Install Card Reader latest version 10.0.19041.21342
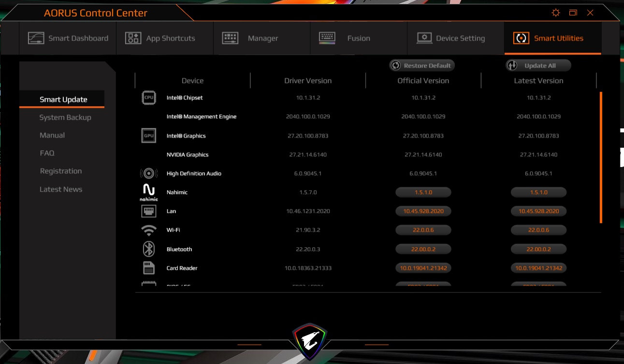 [x=538, y=268]
